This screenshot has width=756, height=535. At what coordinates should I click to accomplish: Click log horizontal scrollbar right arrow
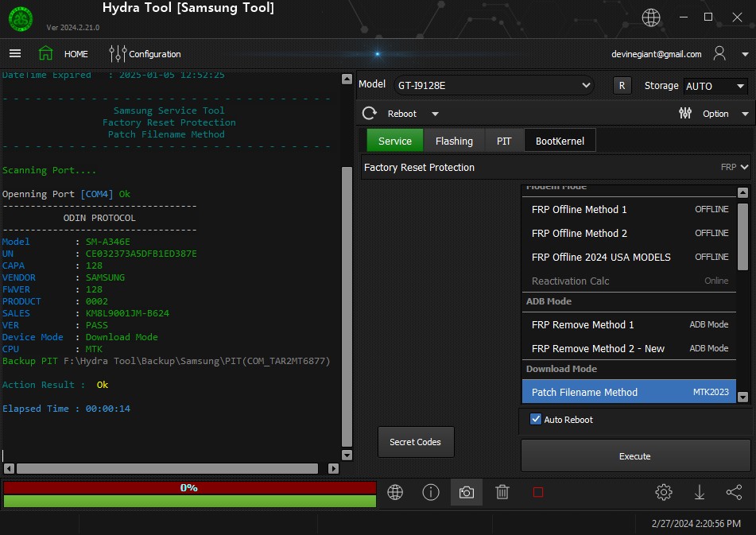[333, 468]
